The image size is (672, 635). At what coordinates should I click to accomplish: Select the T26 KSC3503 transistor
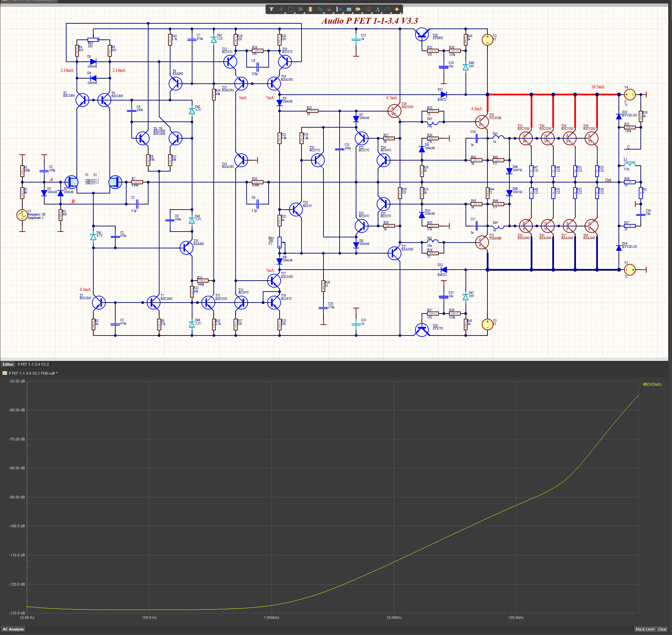[394, 111]
